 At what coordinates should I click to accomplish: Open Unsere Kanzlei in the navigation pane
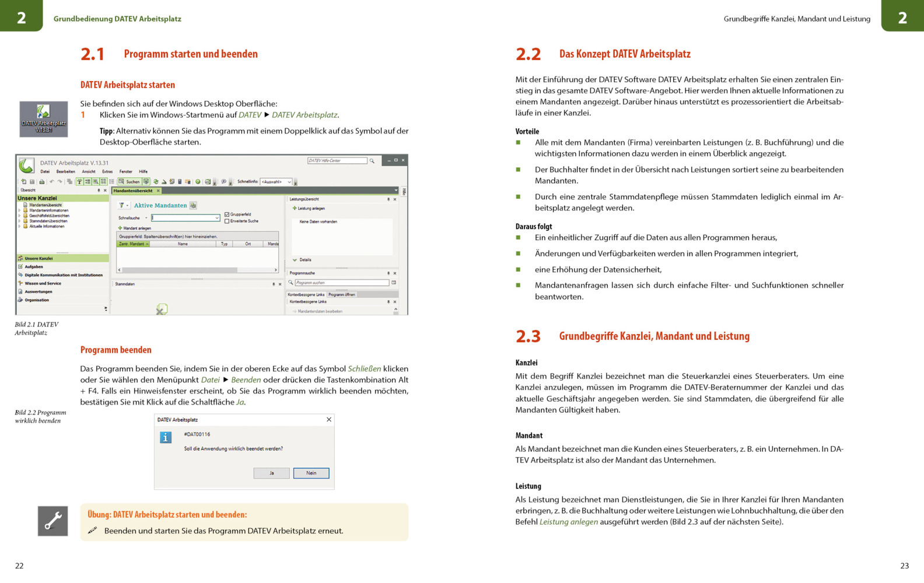click(62, 258)
